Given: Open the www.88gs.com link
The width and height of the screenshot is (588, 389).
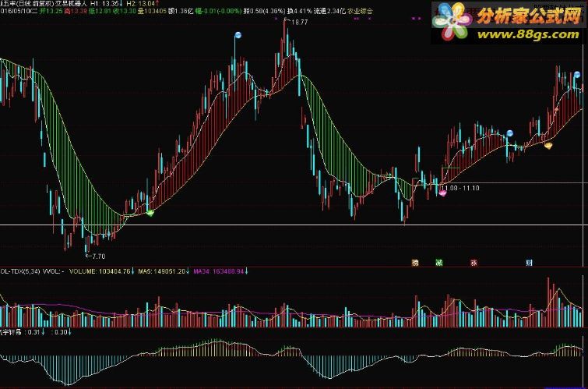Looking at the screenshot, I should coord(528,34).
